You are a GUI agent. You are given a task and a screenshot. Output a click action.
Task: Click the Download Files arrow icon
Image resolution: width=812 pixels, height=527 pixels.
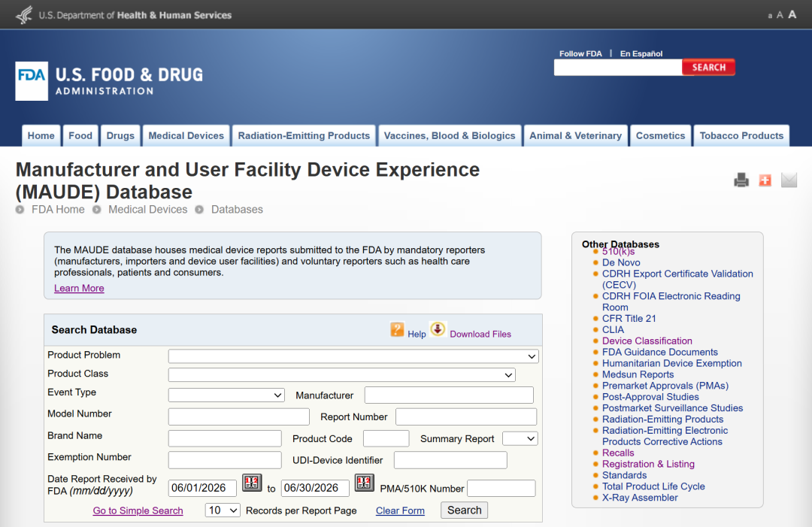438,329
